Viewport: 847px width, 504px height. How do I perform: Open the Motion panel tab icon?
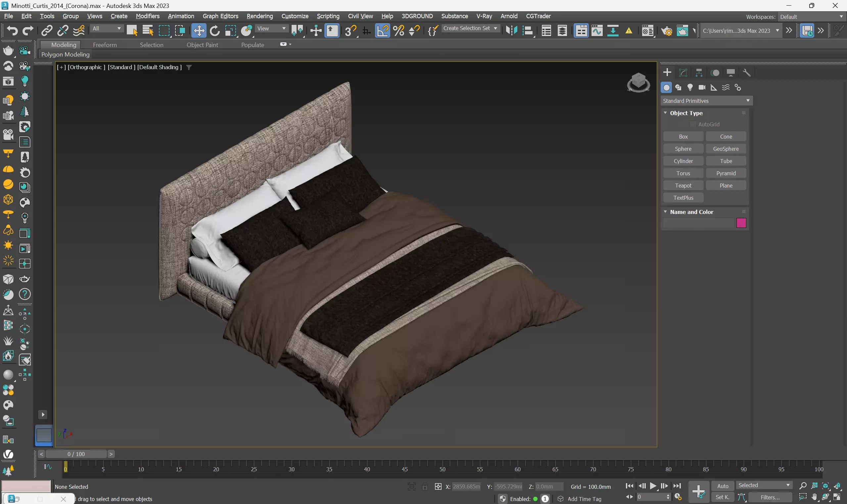pos(715,72)
